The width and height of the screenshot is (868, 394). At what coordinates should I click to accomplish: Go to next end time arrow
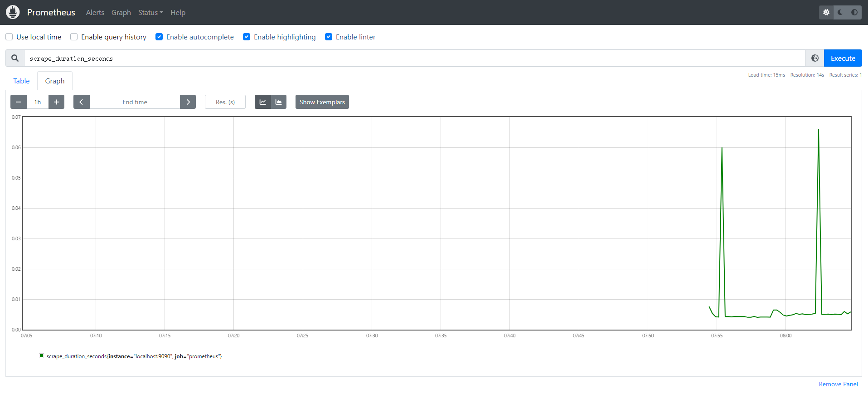click(188, 102)
